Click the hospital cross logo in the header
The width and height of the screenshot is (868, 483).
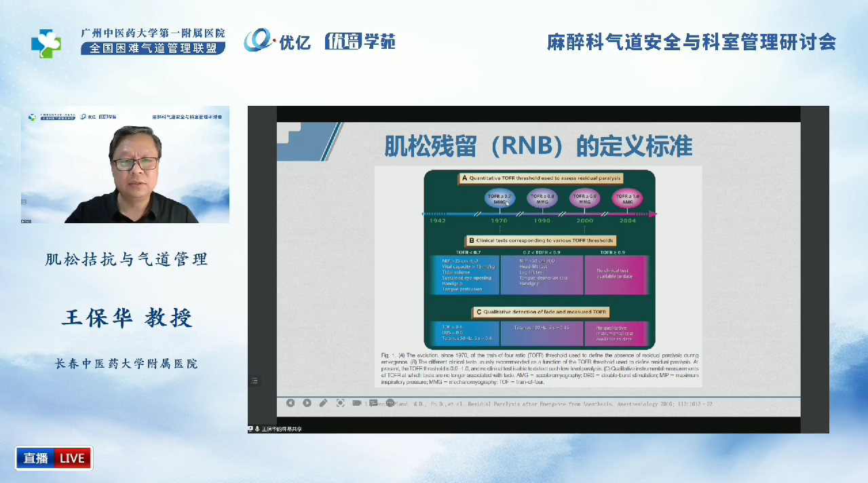pyautogui.click(x=46, y=43)
